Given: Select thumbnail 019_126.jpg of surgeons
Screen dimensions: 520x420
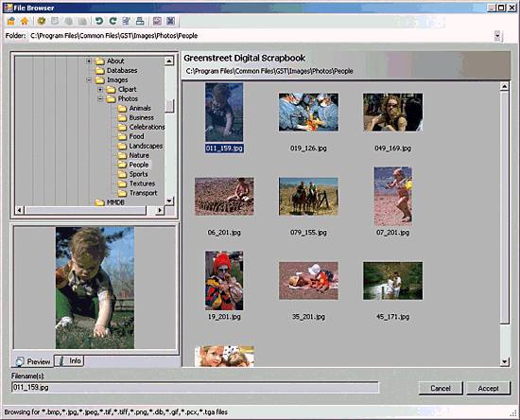Looking at the screenshot, I should click(309, 113).
